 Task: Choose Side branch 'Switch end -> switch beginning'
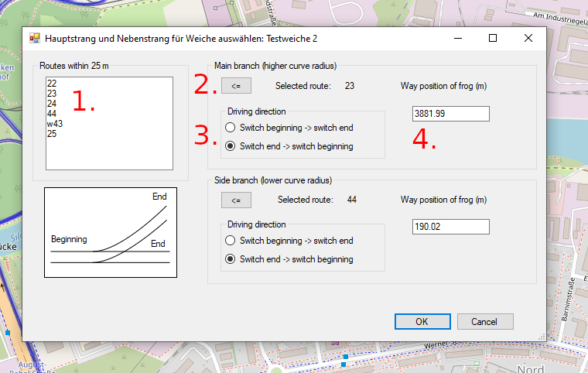click(230, 259)
